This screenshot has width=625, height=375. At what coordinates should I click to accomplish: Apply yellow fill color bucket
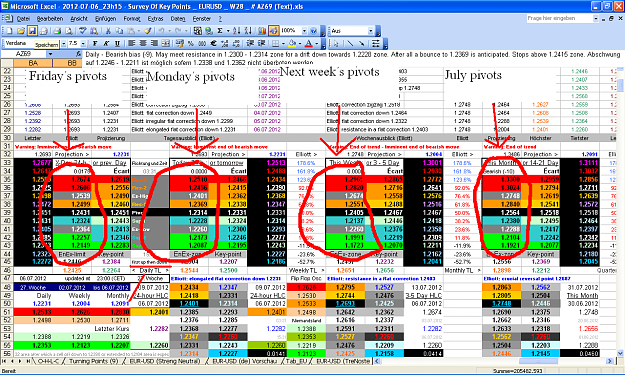293,43
